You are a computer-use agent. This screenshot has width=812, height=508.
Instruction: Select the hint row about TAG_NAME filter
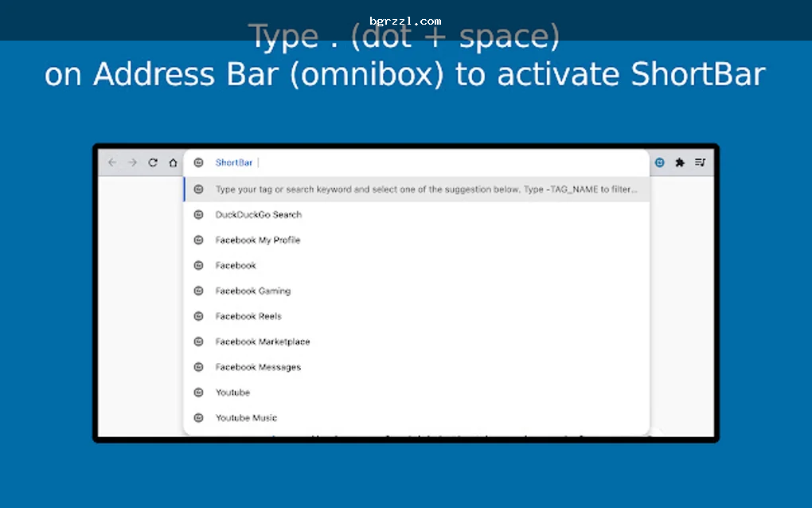(x=417, y=190)
